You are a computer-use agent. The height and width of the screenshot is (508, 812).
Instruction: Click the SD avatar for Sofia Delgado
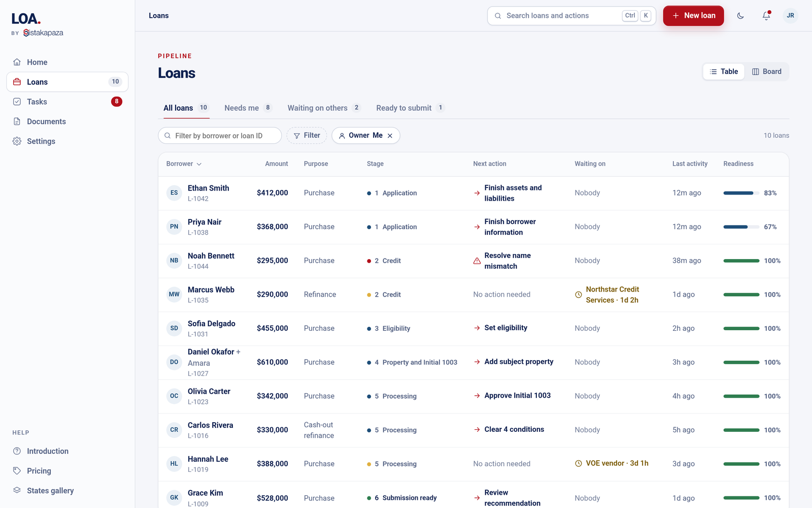point(174,328)
